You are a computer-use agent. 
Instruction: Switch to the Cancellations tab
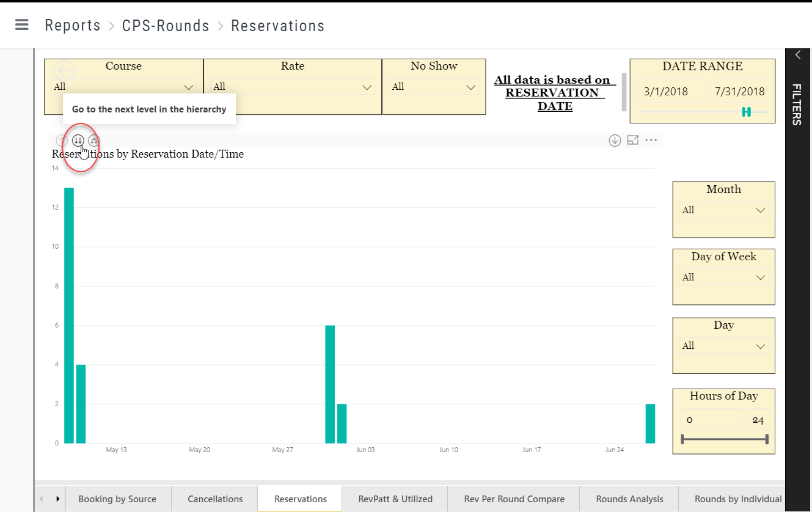pyautogui.click(x=214, y=499)
